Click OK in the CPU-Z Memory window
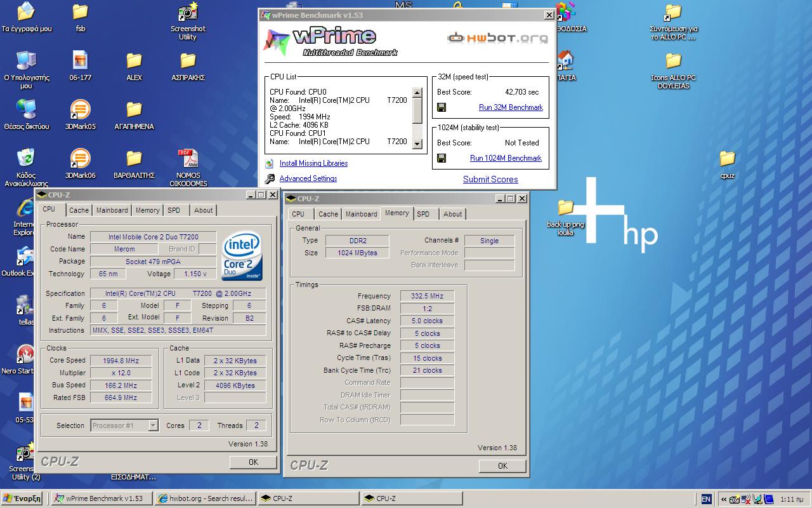The height and width of the screenshot is (508, 812). (502, 466)
